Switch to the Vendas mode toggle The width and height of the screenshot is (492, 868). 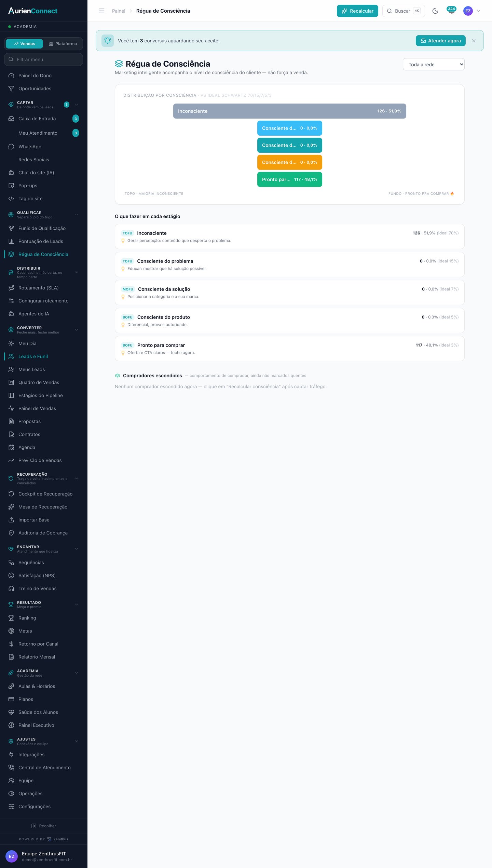25,44
